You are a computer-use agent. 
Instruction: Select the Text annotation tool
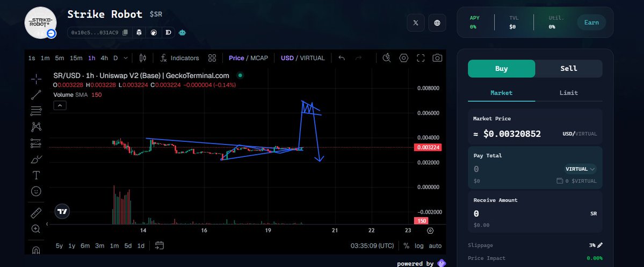[x=36, y=175]
